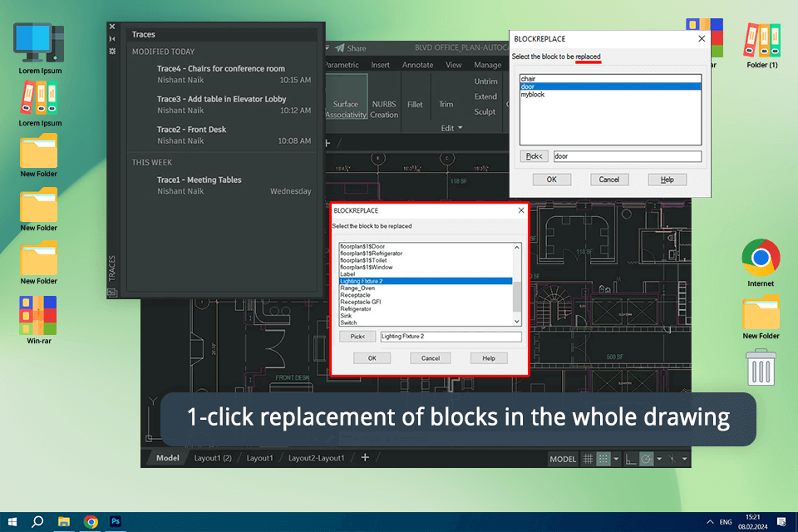Screen dimensions: 798x532
Task: Launch Photoshop from the taskbar
Action: pos(116,521)
